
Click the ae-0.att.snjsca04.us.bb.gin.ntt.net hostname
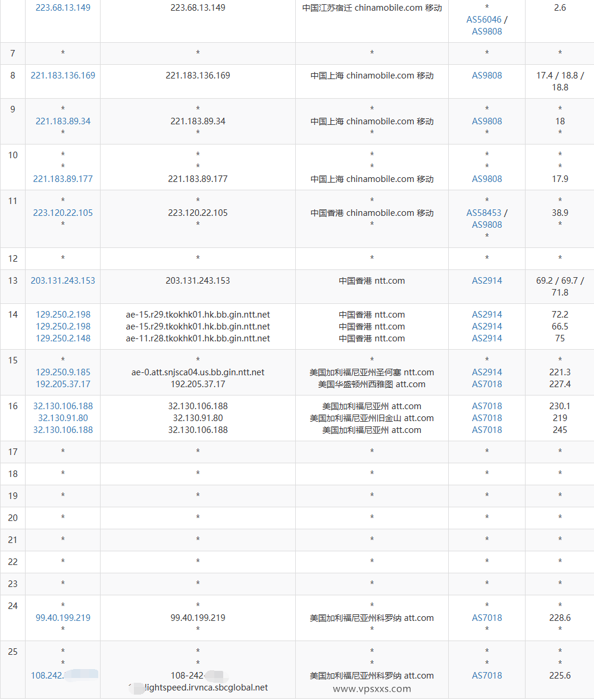[198, 372]
